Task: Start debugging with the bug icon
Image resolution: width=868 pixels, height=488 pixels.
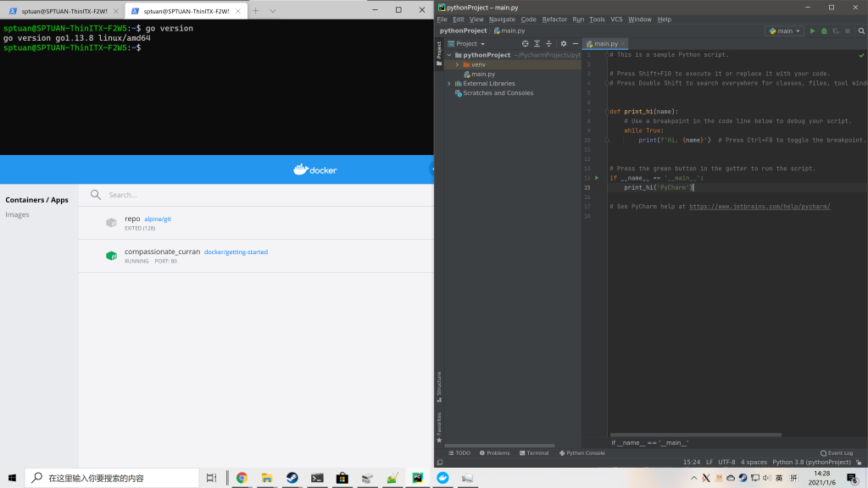Action: point(823,30)
